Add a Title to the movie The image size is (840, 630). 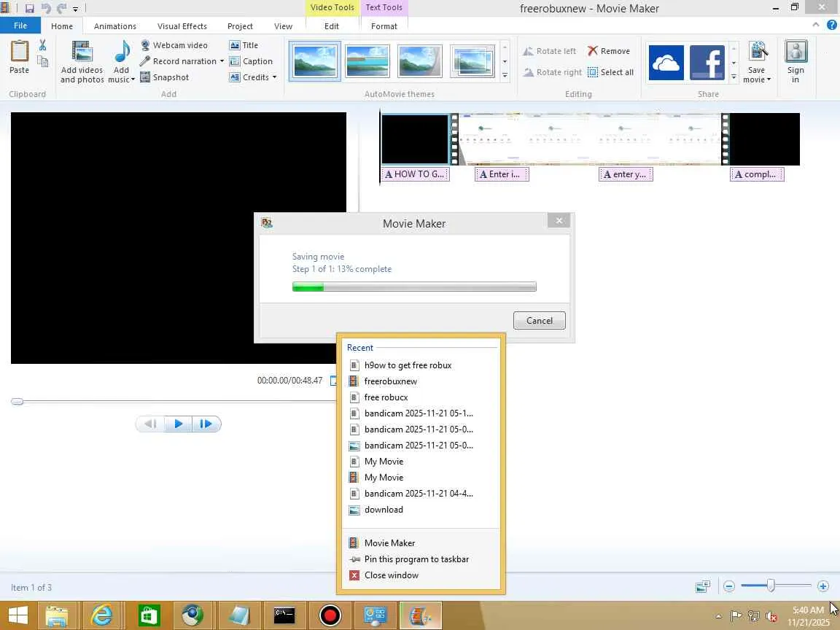click(244, 45)
